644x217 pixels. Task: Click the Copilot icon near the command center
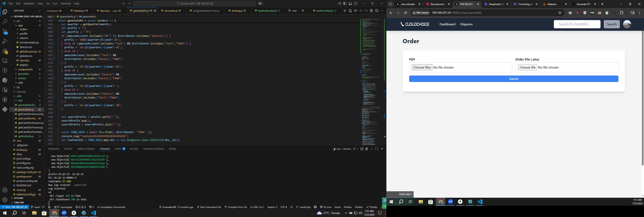pos(260,3)
